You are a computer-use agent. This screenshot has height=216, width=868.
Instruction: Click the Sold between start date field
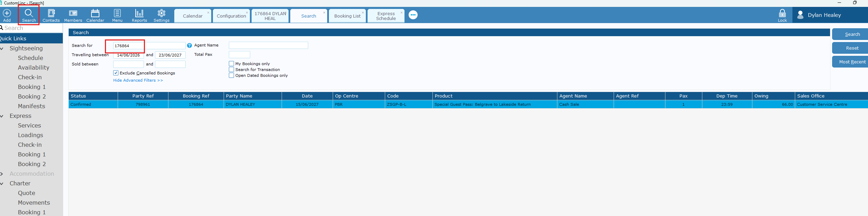point(128,64)
